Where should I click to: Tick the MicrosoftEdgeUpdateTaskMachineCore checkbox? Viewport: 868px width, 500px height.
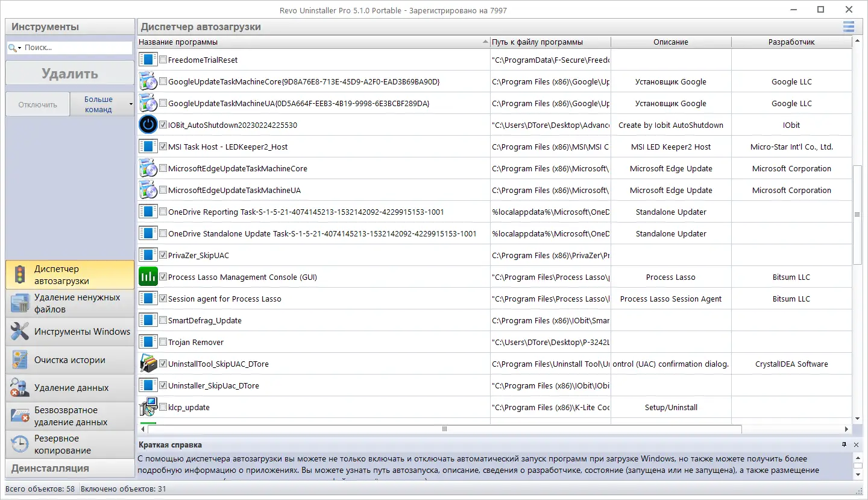tap(163, 168)
